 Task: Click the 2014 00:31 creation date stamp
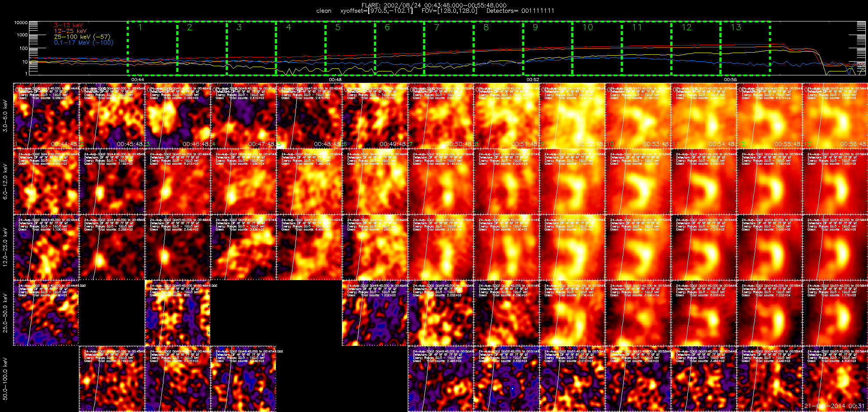point(834,406)
